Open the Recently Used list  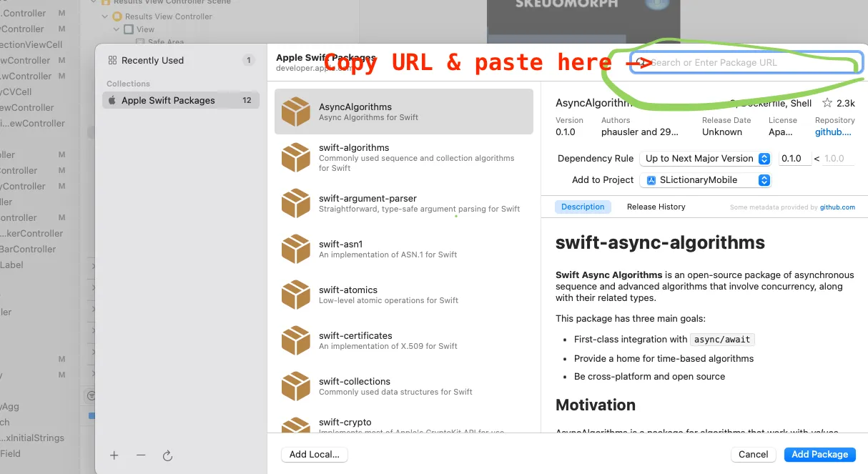pyautogui.click(x=180, y=60)
